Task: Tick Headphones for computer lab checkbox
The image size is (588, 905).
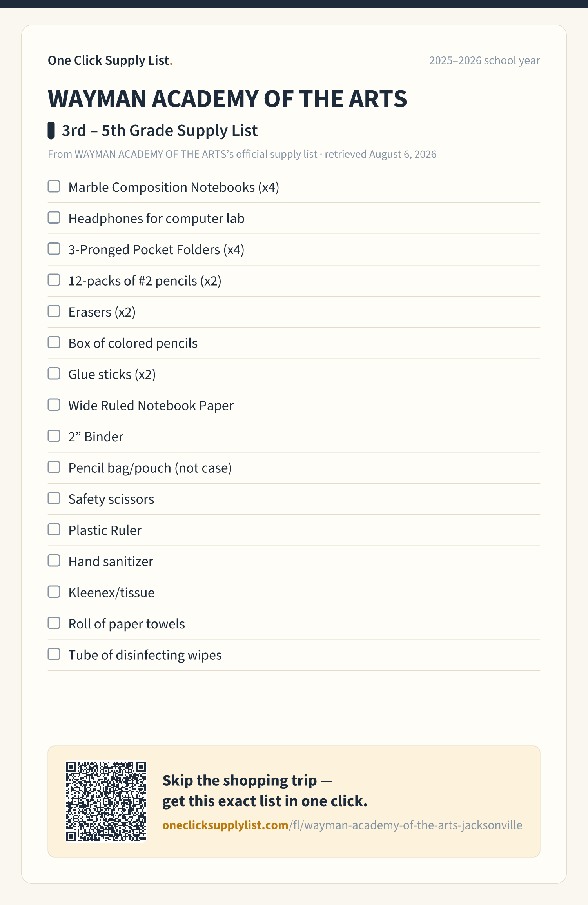Action: (x=54, y=218)
